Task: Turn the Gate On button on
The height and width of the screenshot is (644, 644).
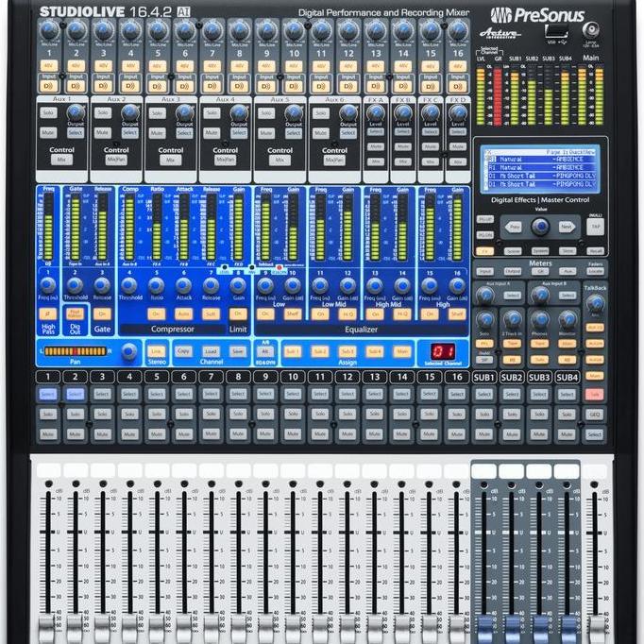Action: click(x=102, y=314)
